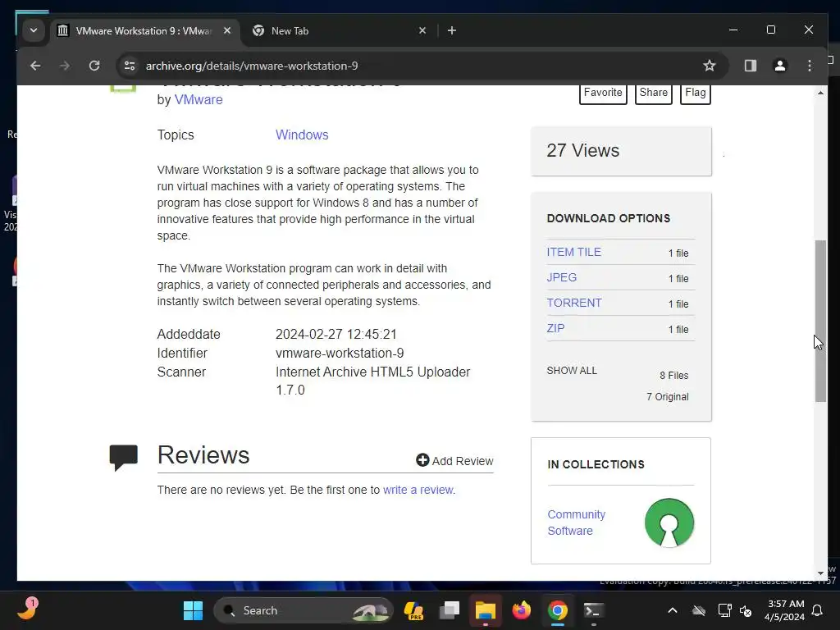Click the Share button
The width and height of the screenshot is (840, 630).
pos(653,93)
